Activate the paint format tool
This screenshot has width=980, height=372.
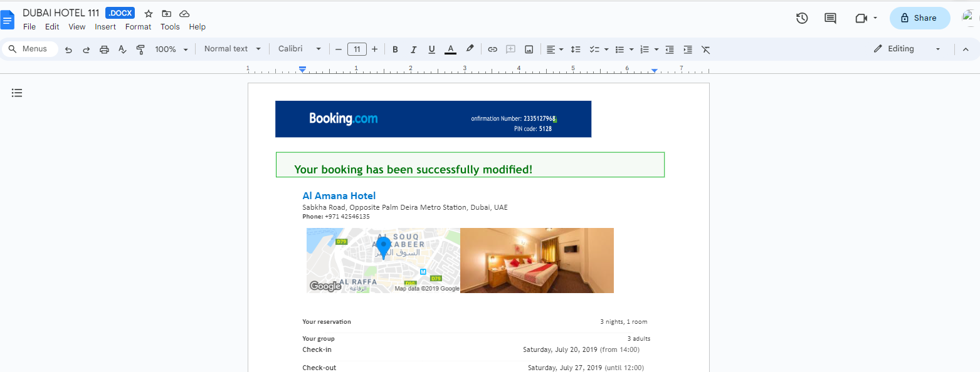coord(140,49)
